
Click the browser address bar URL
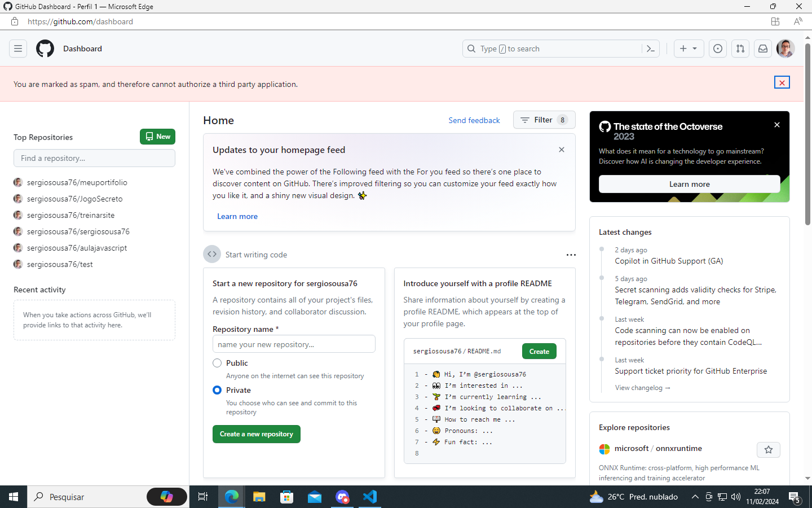pos(80,21)
